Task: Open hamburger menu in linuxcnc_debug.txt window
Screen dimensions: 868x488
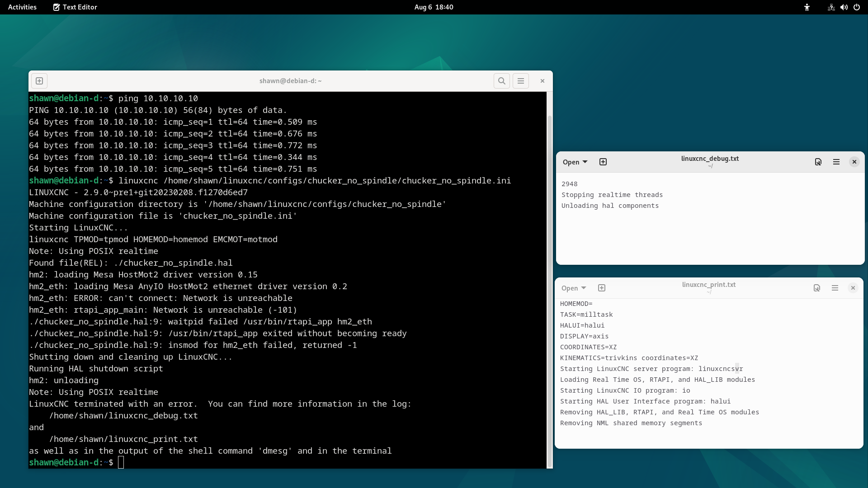Action: click(x=836, y=162)
